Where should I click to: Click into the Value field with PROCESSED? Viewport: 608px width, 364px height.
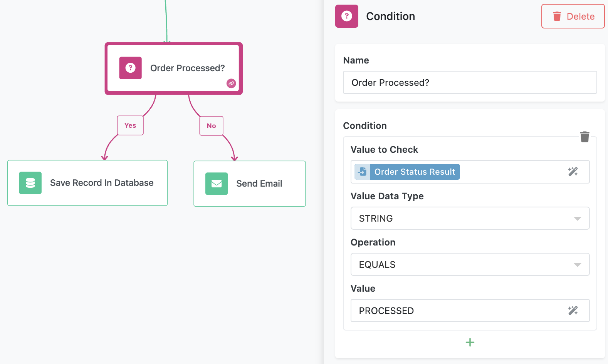[459, 311]
